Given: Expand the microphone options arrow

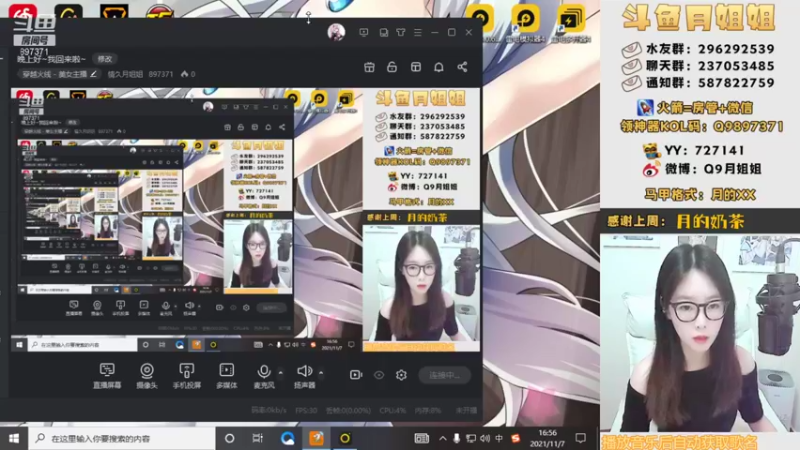Looking at the screenshot, I should pos(281,372).
